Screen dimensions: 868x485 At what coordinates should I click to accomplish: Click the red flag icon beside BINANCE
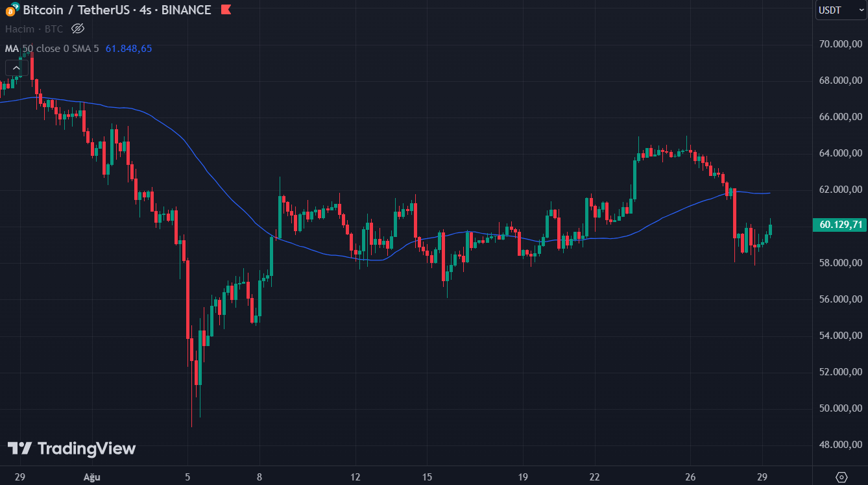tap(226, 10)
